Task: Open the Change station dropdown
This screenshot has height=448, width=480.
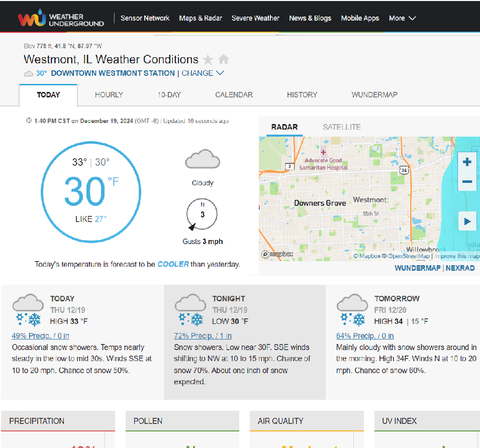Action: coord(203,73)
